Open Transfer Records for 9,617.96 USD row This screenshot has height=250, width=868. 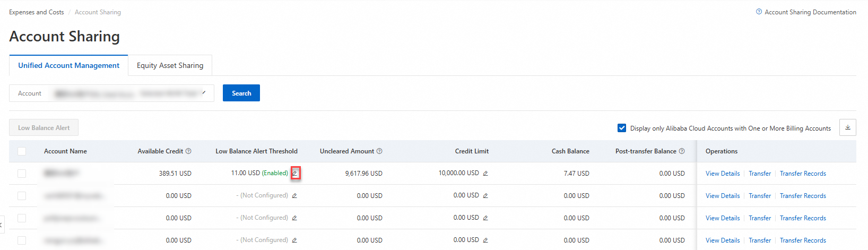click(x=803, y=174)
